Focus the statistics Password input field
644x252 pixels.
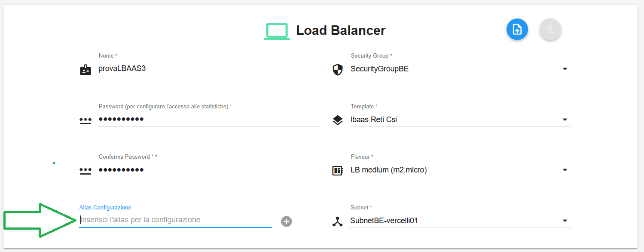click(209, 119)
